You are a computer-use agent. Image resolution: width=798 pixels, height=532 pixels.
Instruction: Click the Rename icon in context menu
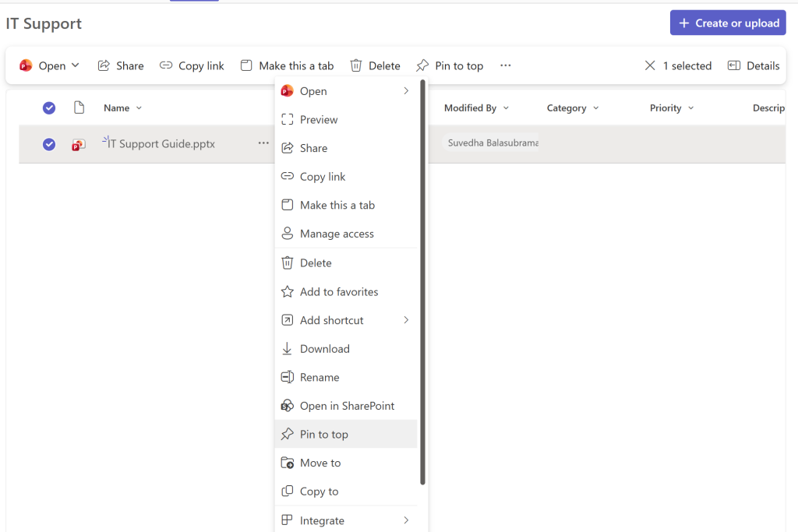288,377
